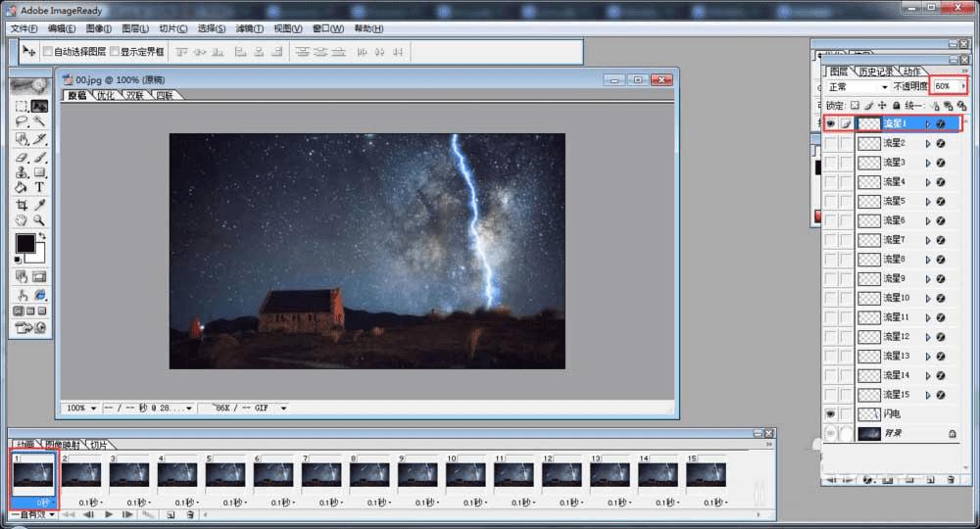Image resolution: width=980 pixels, height=529 pixels.
Task: Select the Type (T) tool
Action: click(x=40, y=187)
